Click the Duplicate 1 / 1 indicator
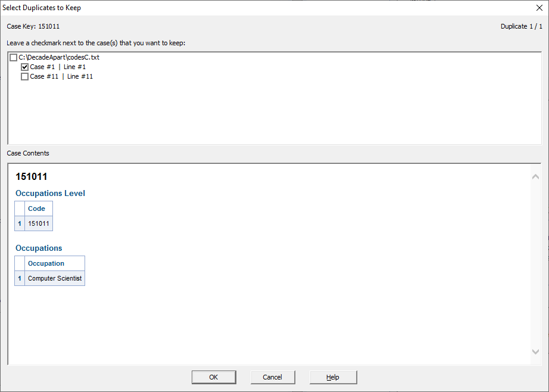Image resolution: width=549 pixels, height=392 pixels. 522,26
